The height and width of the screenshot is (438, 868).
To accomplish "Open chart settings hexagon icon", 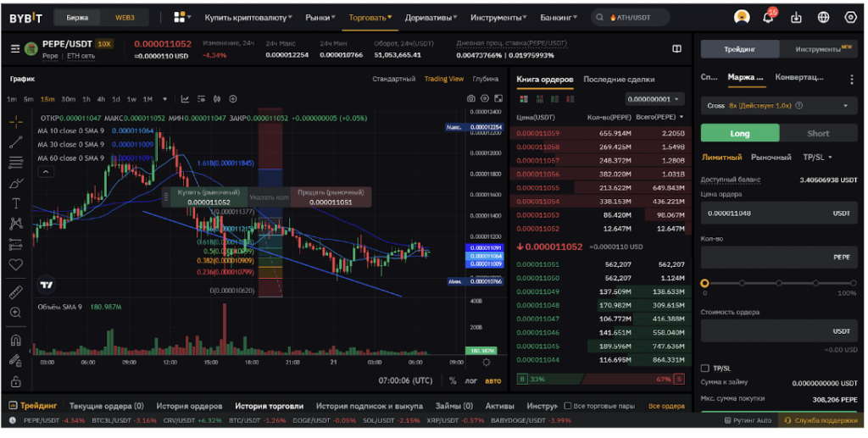I will coord(484,98).
